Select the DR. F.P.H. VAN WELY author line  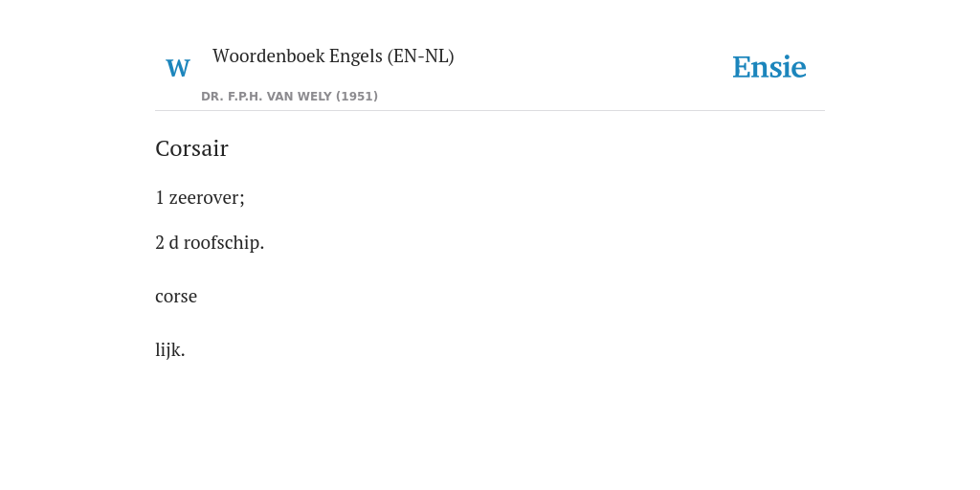(289, 97)
